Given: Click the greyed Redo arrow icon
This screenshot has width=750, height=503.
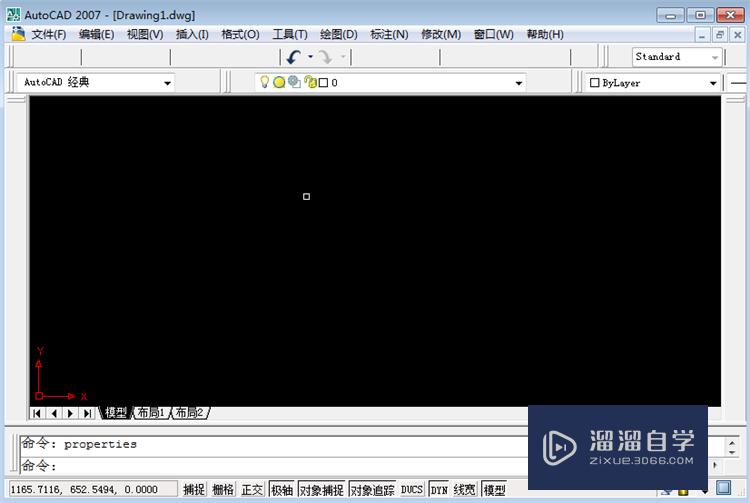Looking at the screenshot, I should (326, 57).
